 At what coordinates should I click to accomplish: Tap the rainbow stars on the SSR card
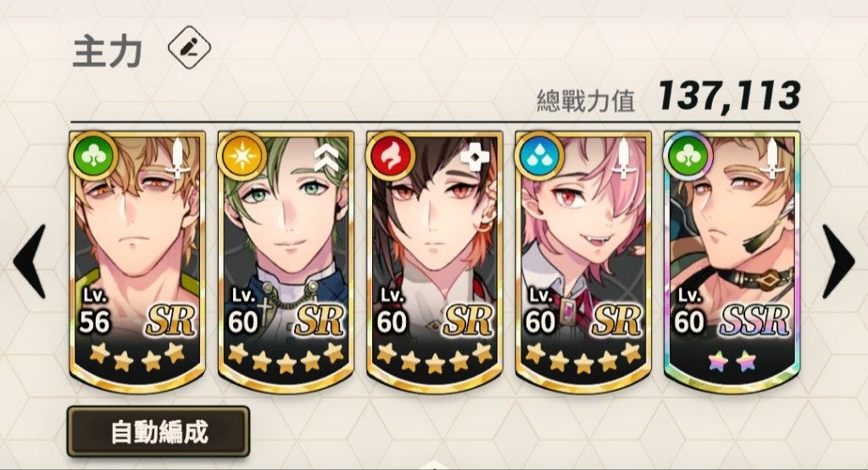[732, 362]
